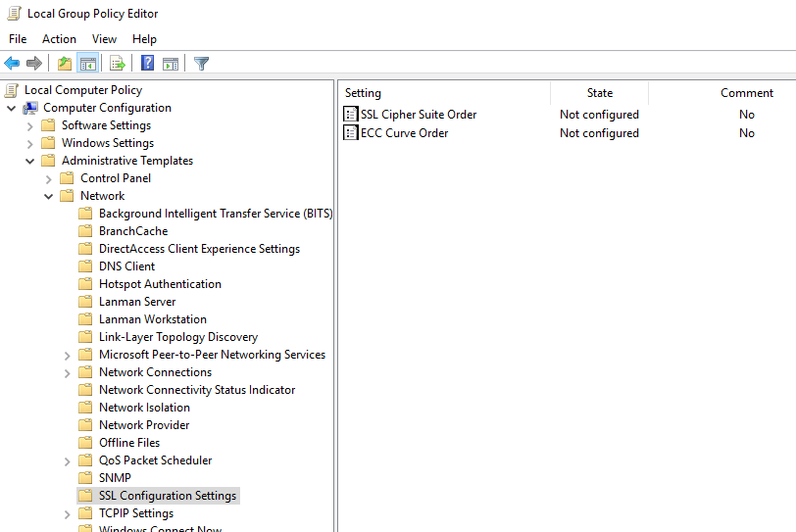Screen dimensions: 796x532
Task: Click Not configured state for ECC Curve Order
Action: 599,133
